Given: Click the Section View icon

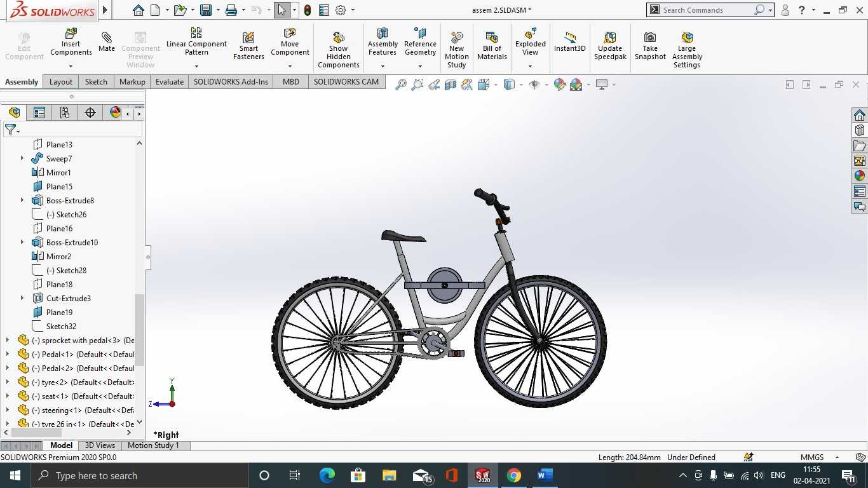Looking at the screenshot, I should click(451, 85).
